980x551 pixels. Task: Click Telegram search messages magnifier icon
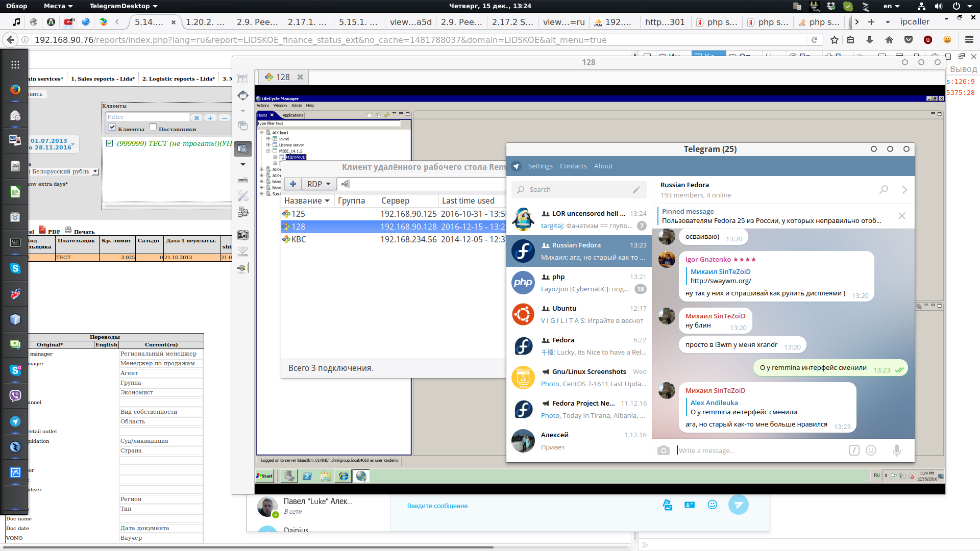(x=884, y=190)
